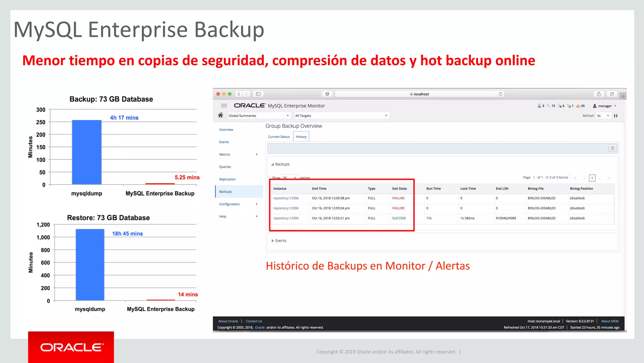Open the Show 25 entries dropdown
644x363 pixels.
tap(290, 178)
